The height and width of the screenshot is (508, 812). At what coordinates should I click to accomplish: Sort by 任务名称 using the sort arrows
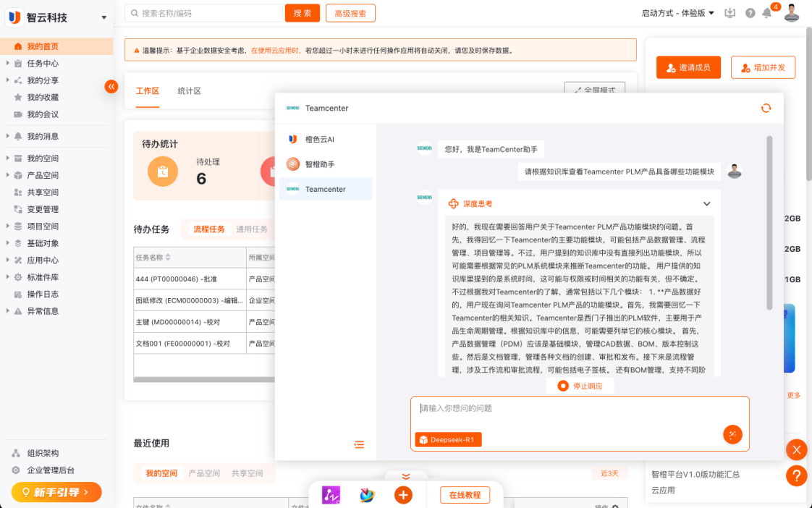tap(168, 258)
